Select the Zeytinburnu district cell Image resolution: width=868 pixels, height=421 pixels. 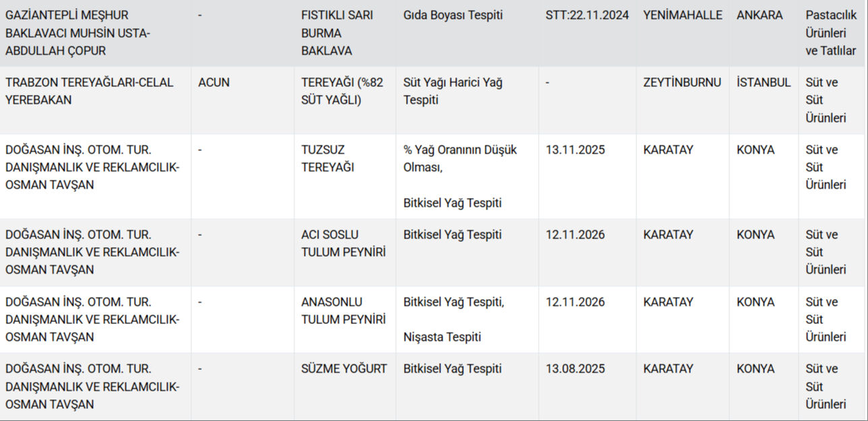(x=682, y=83)
